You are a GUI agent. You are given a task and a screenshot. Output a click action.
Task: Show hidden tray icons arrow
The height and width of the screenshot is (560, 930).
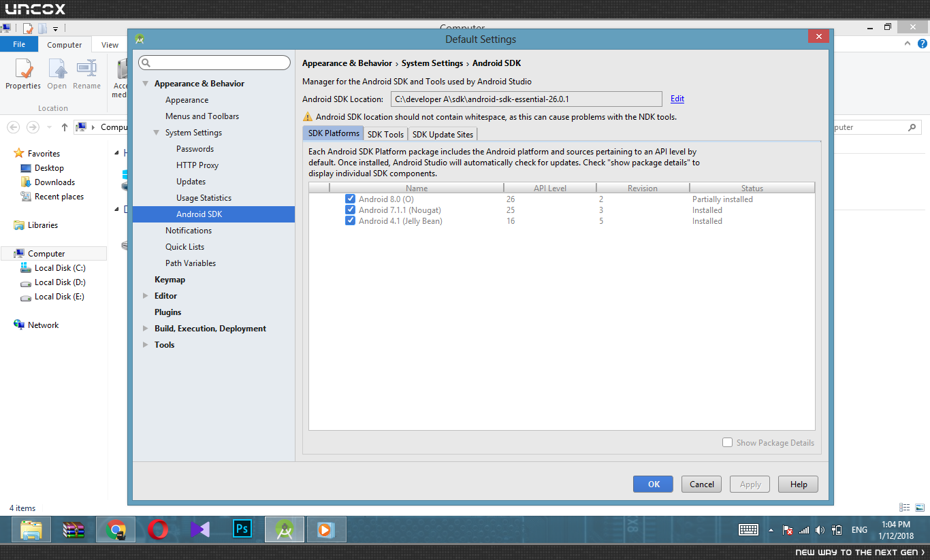[771, 530]
